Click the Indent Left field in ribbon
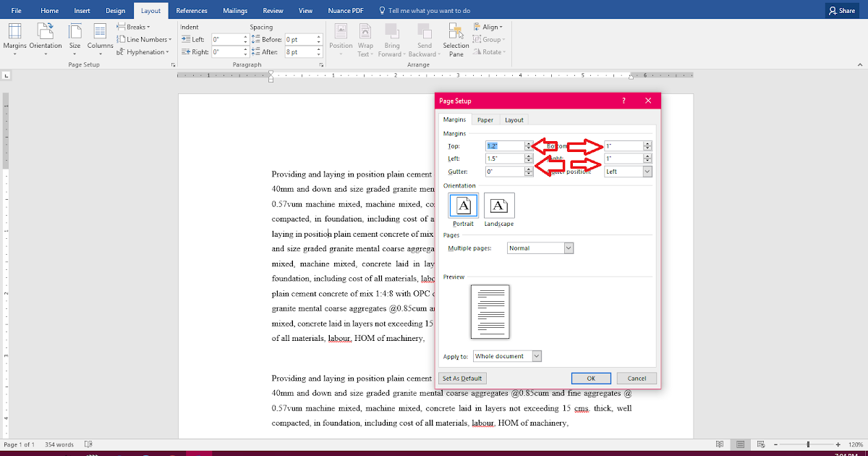 click(x=226, y=39)
